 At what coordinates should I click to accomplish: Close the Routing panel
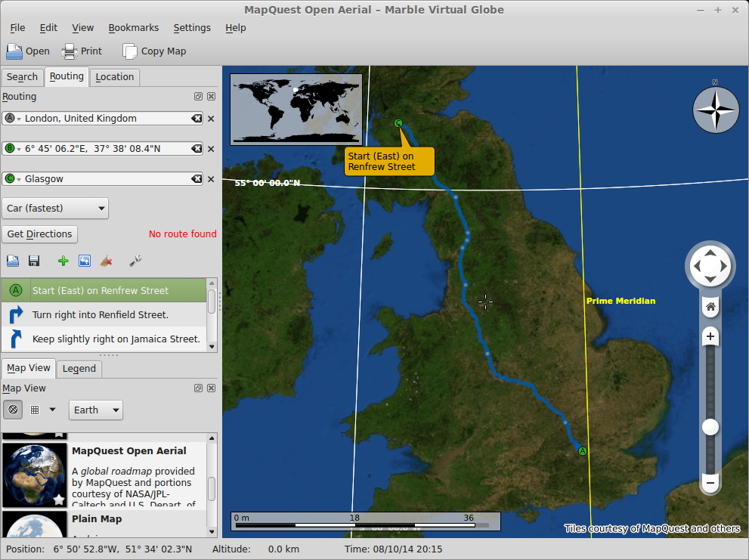coord(211,97)
